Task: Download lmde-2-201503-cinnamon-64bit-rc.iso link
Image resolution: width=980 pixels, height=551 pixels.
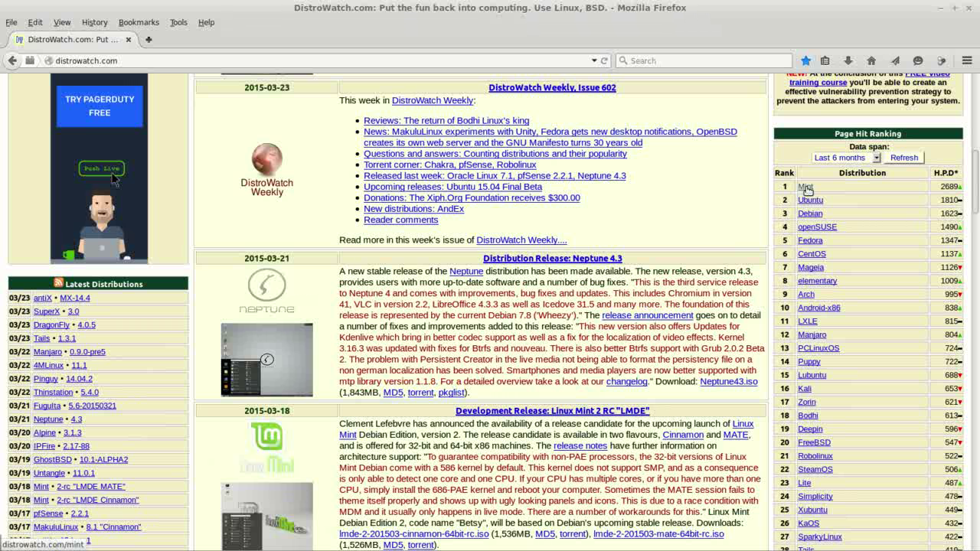Action: (x=413, y=534)
